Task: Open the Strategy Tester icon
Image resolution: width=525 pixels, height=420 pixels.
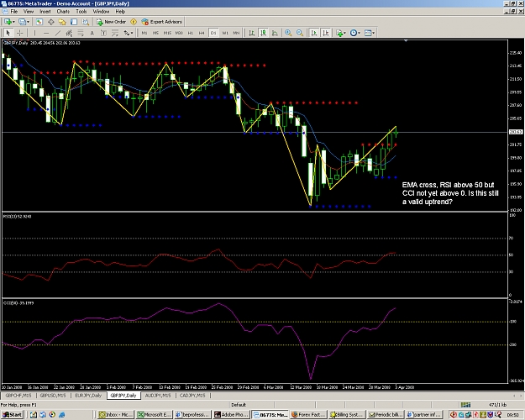Action: tap(86, 22)
